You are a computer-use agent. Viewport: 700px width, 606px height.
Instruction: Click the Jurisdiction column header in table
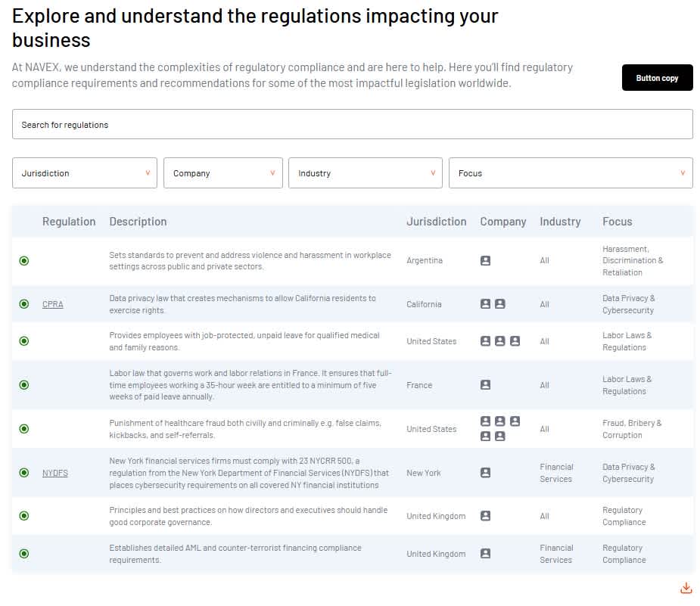[436, 222]
